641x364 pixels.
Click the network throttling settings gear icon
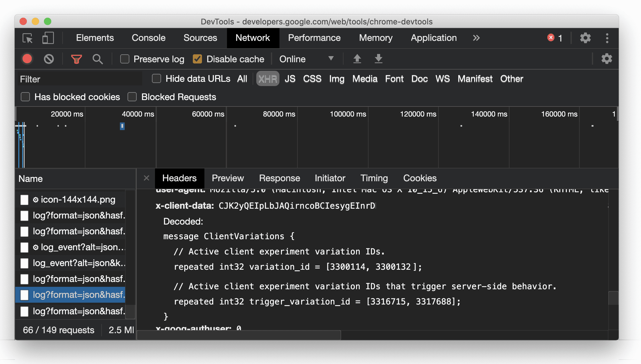pos(607,59)
